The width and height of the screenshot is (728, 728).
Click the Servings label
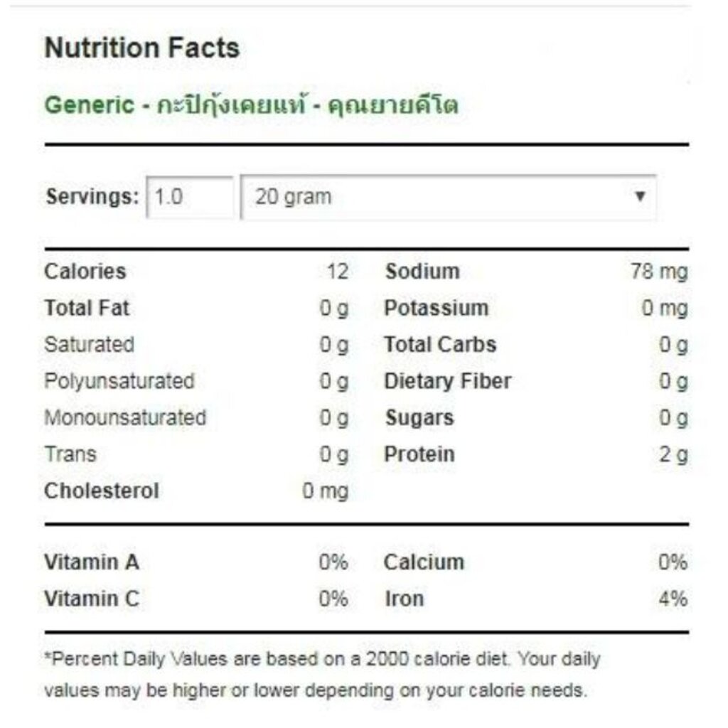pyautogui.click(x=92, y=197)
